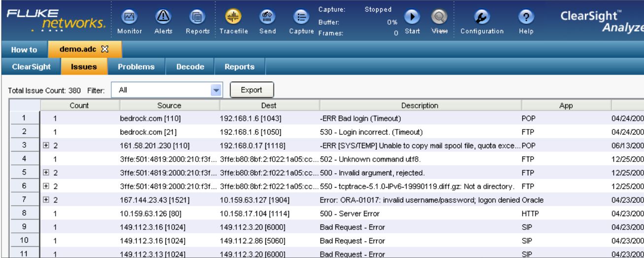Sort by the Description column header
The height and width of the screenshot is (258, 644).
pos(420,105)
